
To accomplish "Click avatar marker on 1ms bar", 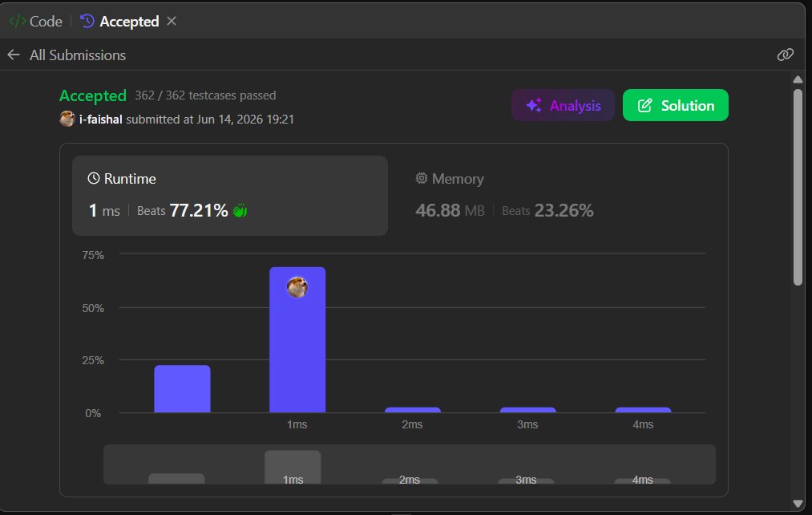I will click(x=297, y=287).
